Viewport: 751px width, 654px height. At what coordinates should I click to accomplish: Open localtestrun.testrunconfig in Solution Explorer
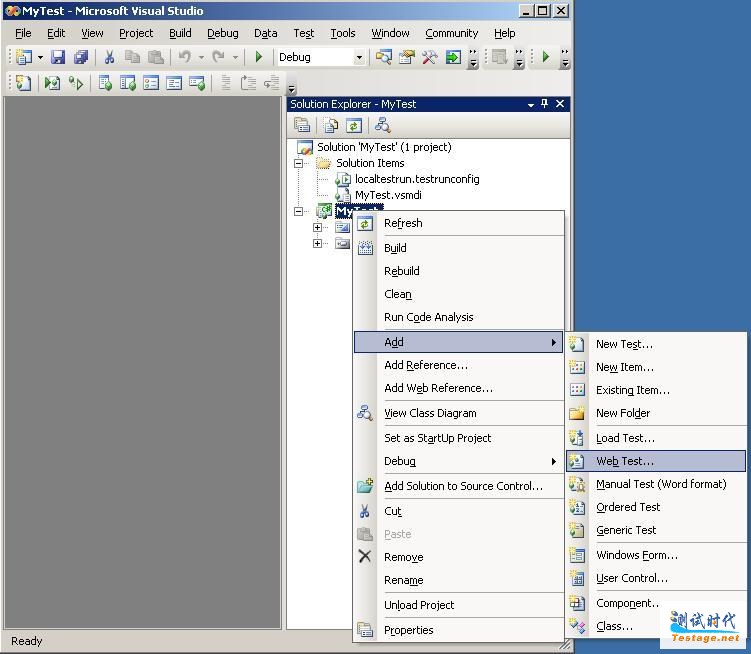point(416,179)
